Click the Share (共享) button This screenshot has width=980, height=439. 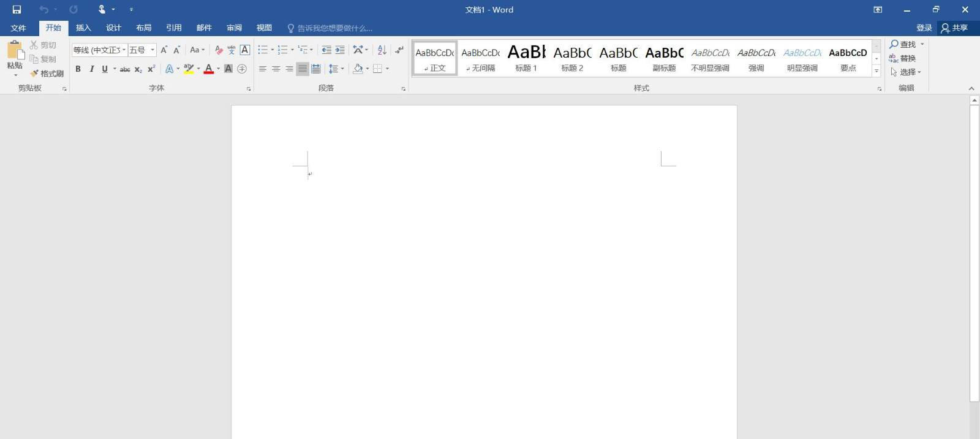(x=954, y=28)
